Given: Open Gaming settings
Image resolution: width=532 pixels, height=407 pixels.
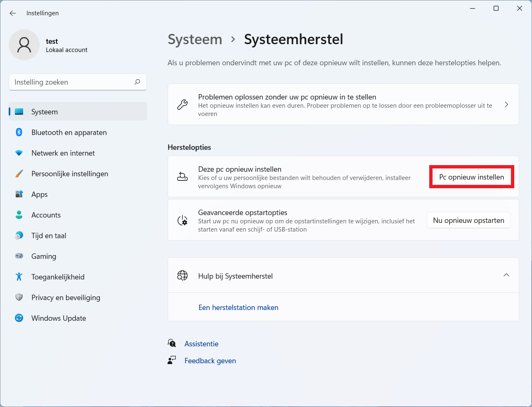Looking at the screenshot, I should tap(78, 256).
